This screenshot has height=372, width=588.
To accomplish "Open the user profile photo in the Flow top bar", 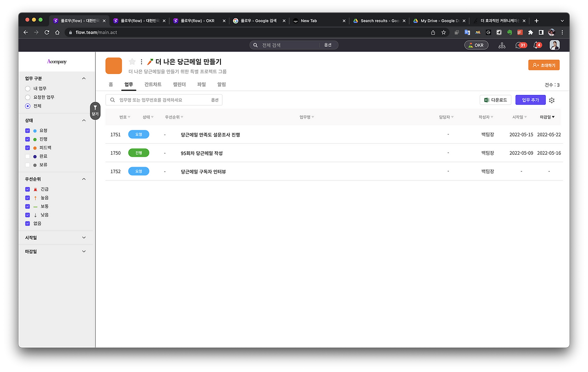I will tap(555, 45).
